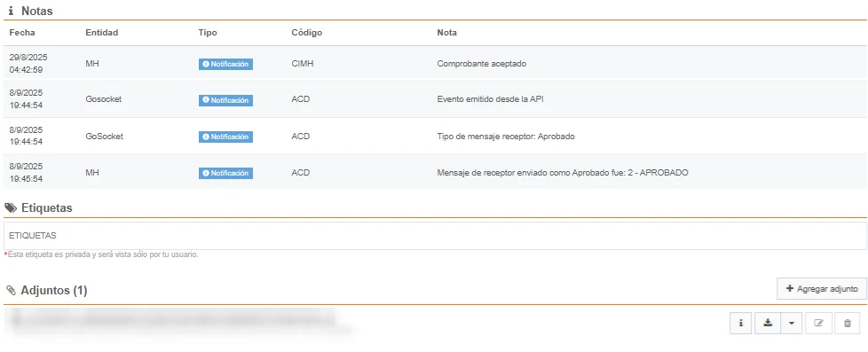The width and height of the screenshot is (868, 352).
Task: Select the Comprobante aceptado note row
Action: 435,64
